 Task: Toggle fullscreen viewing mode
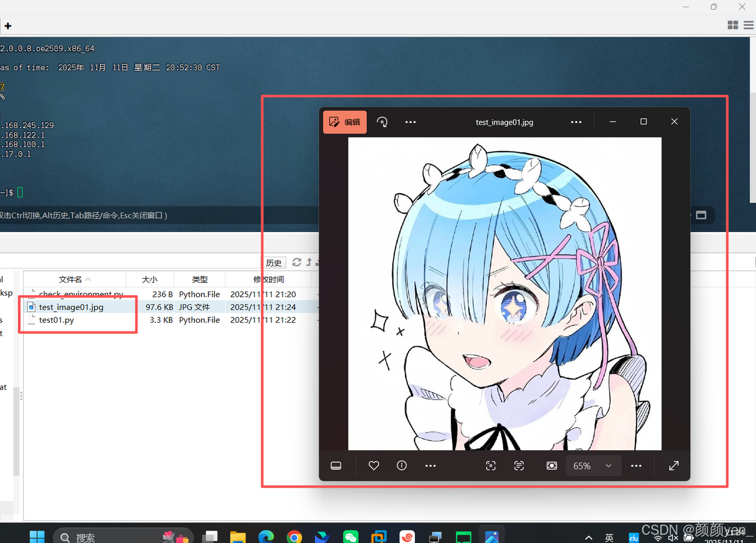tap(673, 466)
